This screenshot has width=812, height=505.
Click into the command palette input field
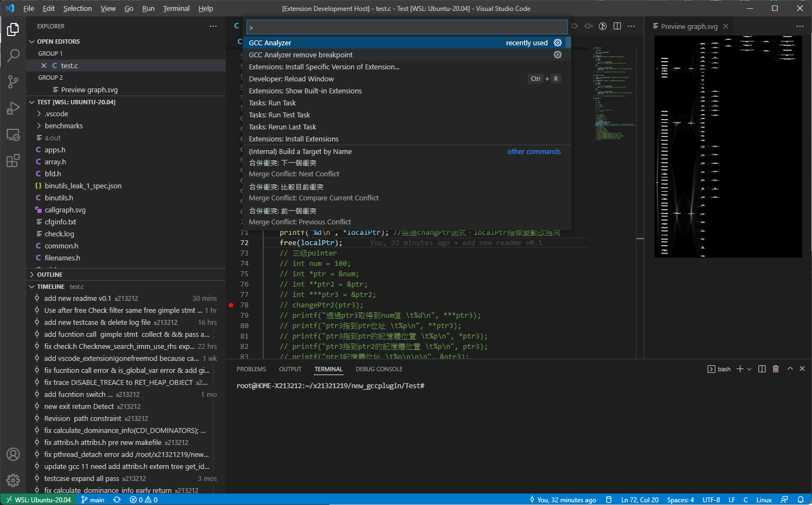[x=407, y=27]
